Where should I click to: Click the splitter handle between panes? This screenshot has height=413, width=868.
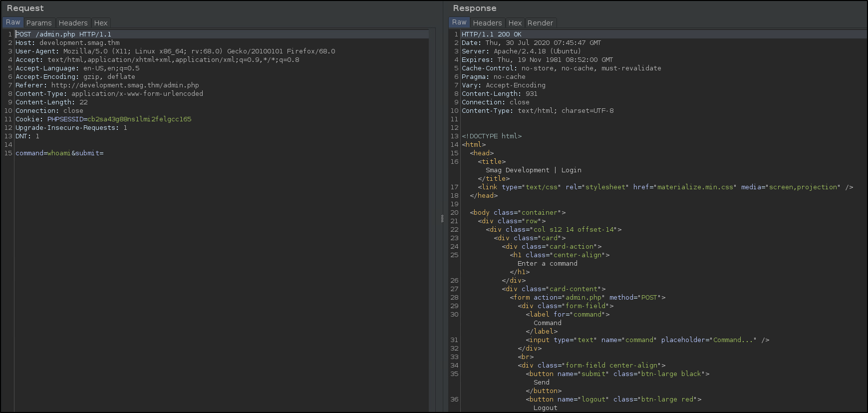click(x=442, y=218)
